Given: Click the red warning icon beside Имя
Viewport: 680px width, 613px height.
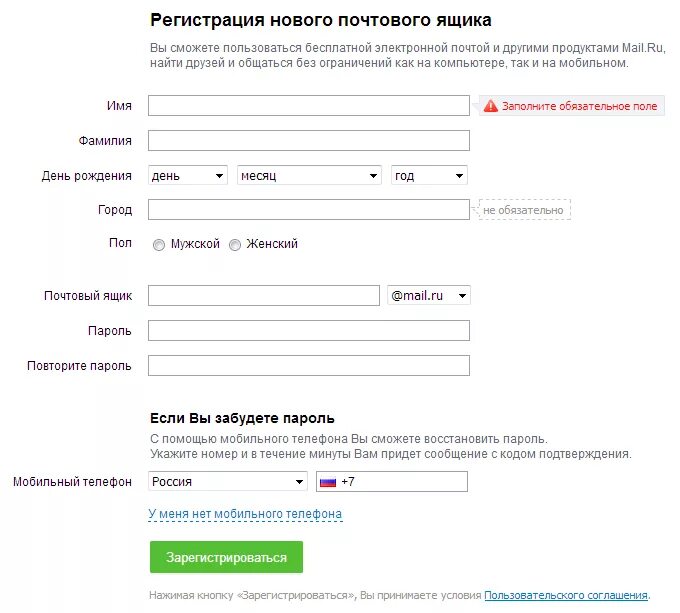Looking at the screenshot, I should click(x=491, y=106).
